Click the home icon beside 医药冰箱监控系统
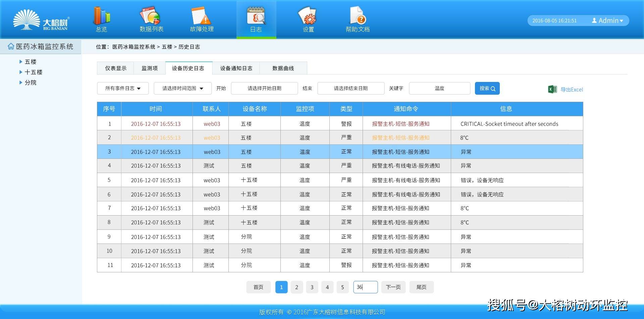Screen dimensions: 644x319 coord(11,46)
